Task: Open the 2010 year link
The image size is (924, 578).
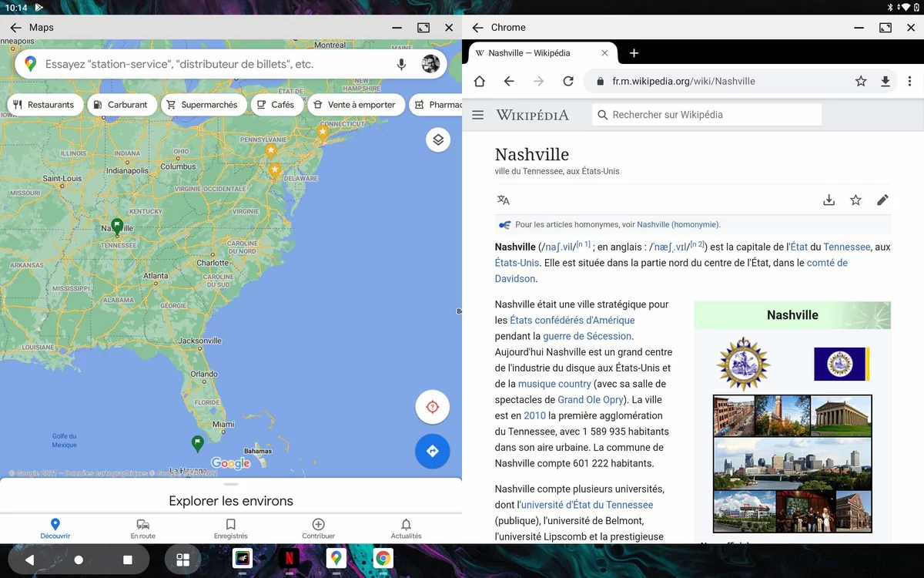Action: (534, 415)
